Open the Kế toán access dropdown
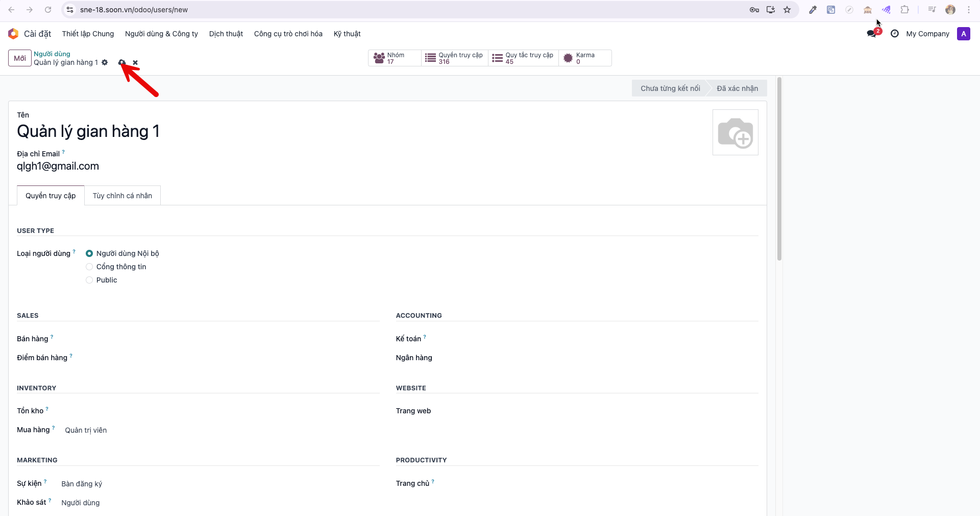The width and height of the screenshot is (980, 516). 597,339
